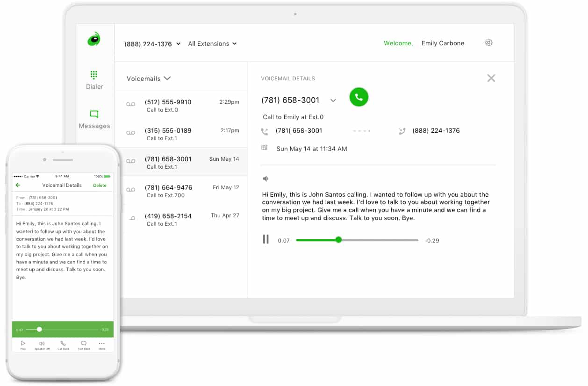Click recipient number (888) 224-1376 in details

coord(436,131)
